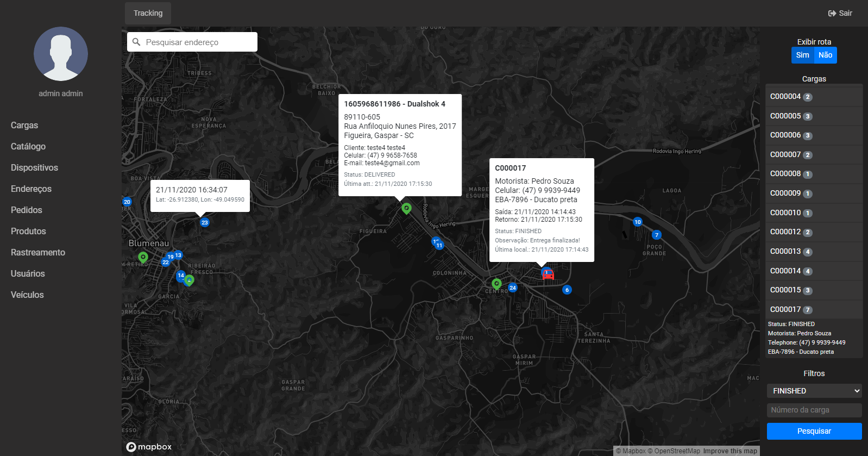Click the admin user avatar

pos(61,54)
